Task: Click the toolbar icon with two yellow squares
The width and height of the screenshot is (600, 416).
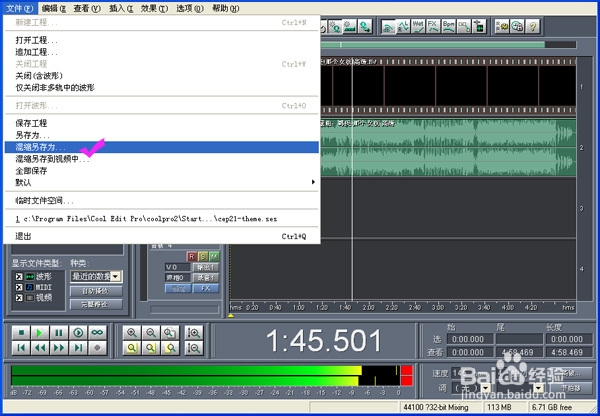Action: (x=502, y=26)
